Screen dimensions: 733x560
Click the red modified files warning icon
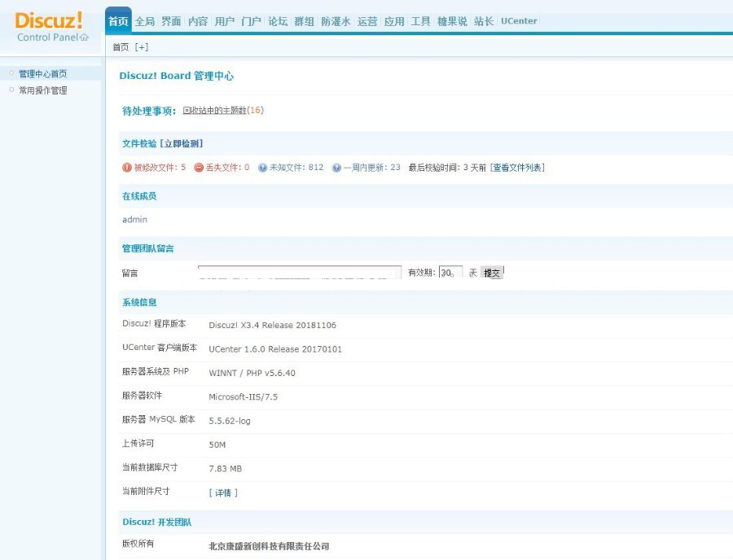click(x=127, y=168)
